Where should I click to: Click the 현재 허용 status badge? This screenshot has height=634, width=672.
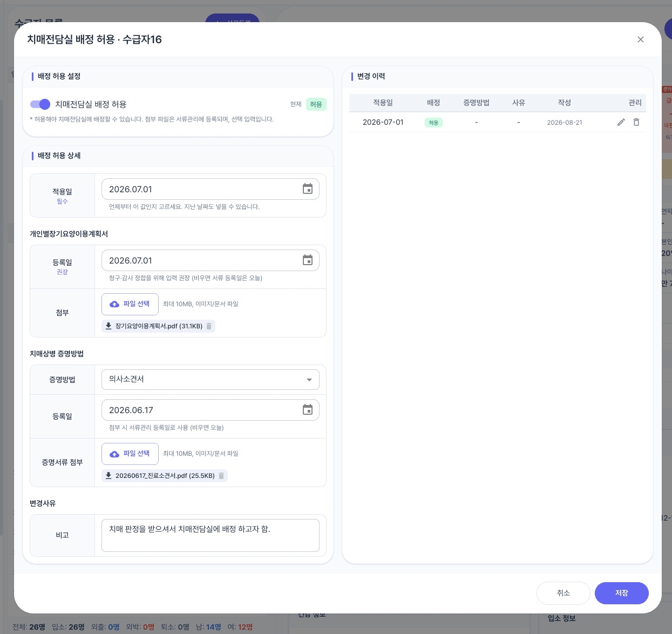(316, 104)
